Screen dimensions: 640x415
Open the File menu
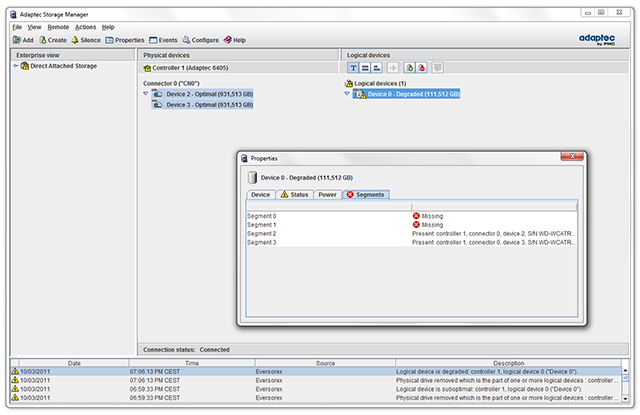[x=17, y=27]
